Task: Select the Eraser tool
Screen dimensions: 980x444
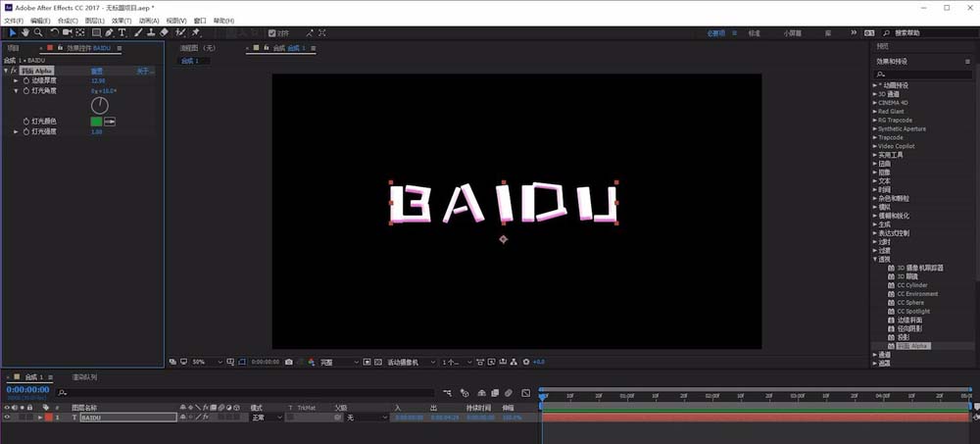Action: [x=164, y=32]
